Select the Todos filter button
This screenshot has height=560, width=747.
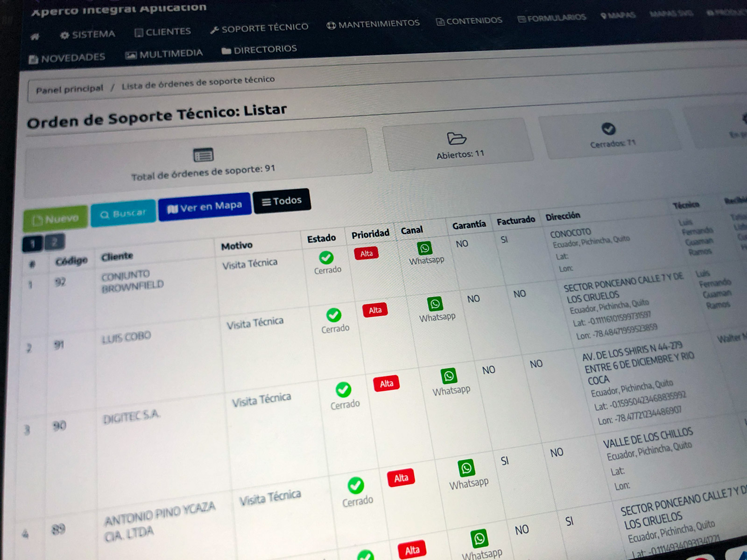click(282, 201)
